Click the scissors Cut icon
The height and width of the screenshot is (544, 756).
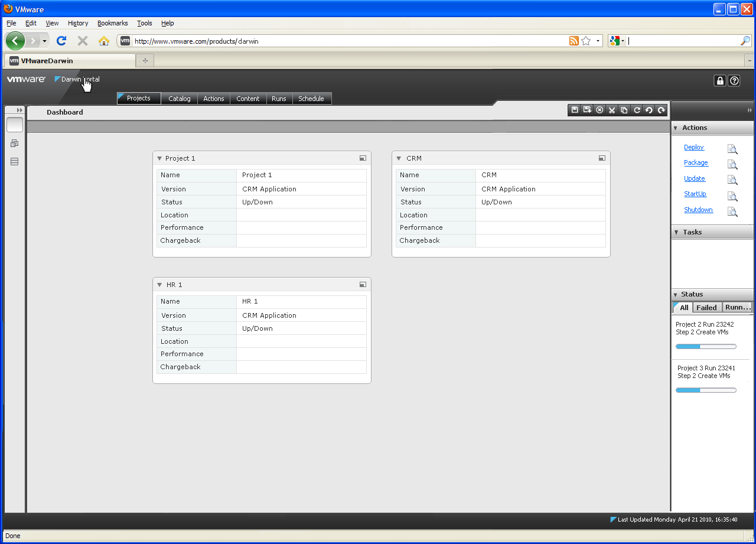click(x=612, y=110)
